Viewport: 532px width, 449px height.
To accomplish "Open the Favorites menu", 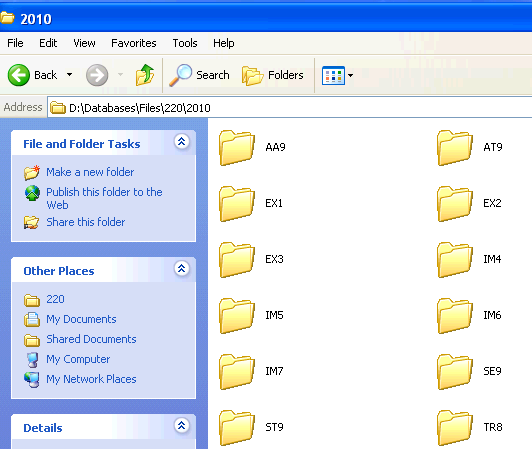I will coord(134,43).
